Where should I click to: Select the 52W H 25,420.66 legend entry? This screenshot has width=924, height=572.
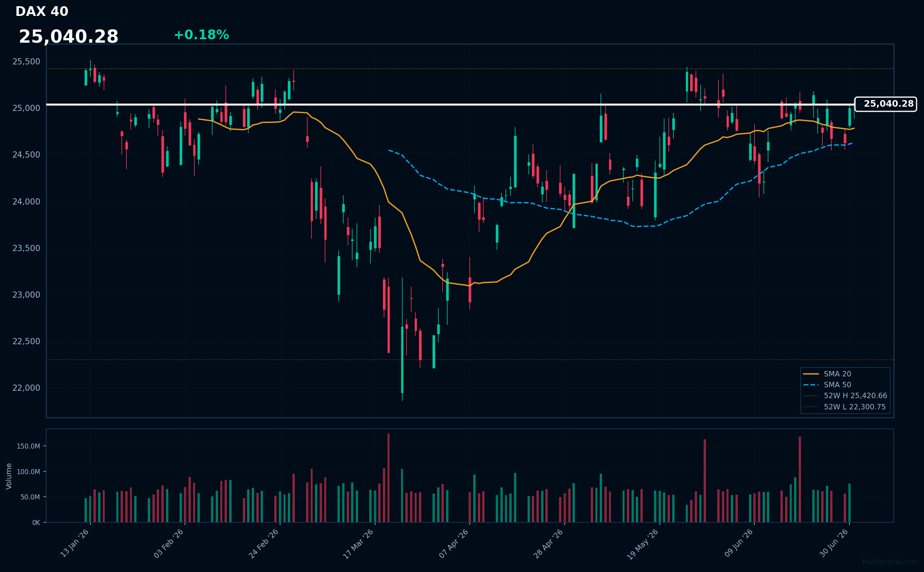tap(845, 396)
